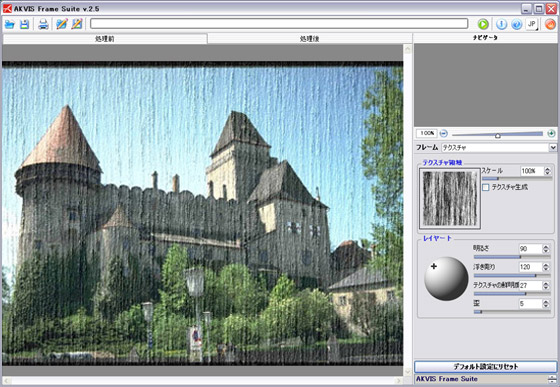Switch to the 処理後 (after) tab

tap(310, 39)
